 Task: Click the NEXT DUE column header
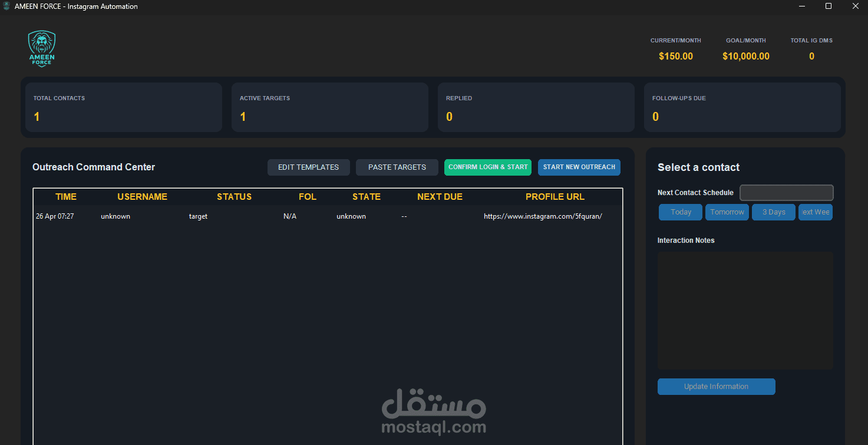tap(440, 197)
